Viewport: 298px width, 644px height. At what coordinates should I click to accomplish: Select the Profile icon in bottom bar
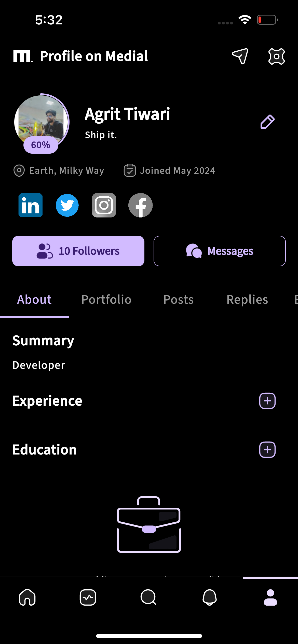(270, 597)
